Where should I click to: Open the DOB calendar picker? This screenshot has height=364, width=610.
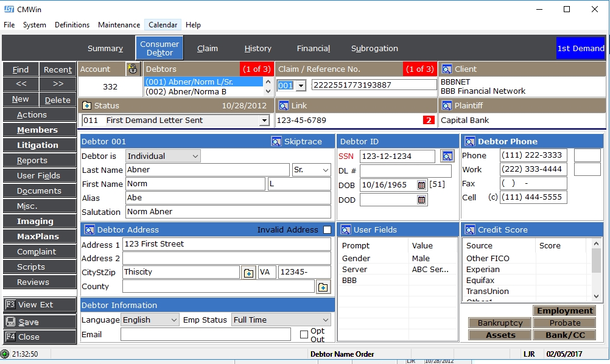click(421, 185)
